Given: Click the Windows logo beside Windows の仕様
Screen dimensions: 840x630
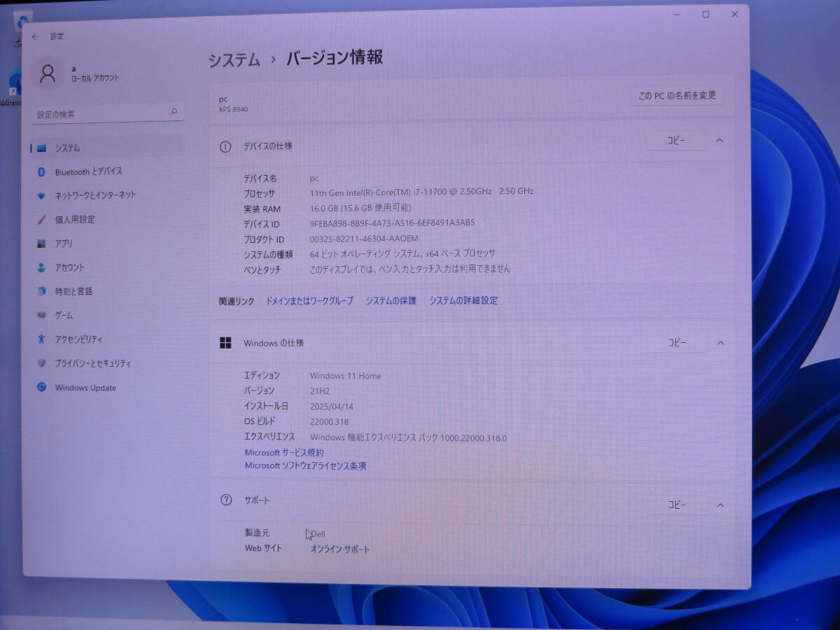Looking at the screenshot, I should [x=225, y=343].
